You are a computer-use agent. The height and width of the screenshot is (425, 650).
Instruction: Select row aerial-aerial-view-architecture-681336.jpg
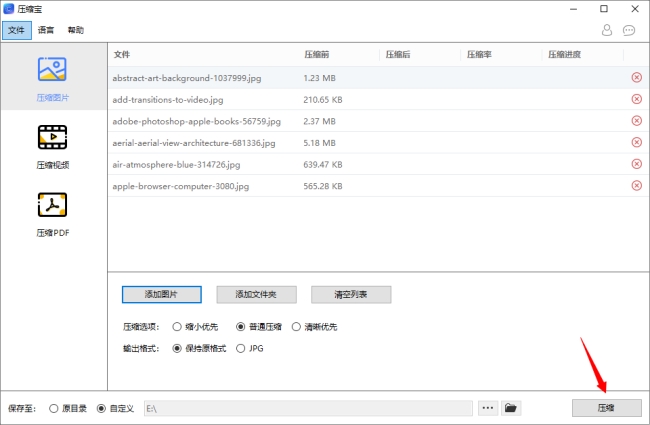378,143
